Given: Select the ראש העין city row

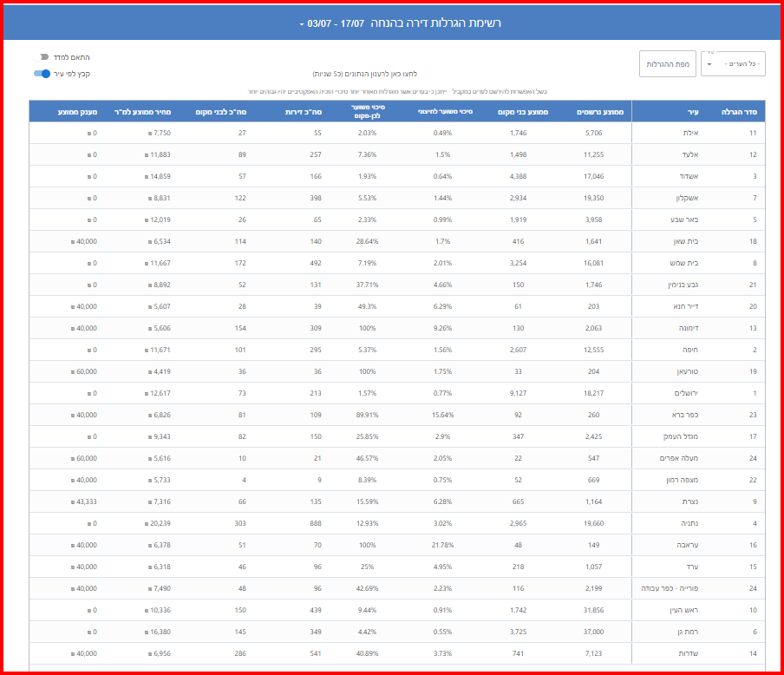Looking at the screenshot, I should pos(397,610).
